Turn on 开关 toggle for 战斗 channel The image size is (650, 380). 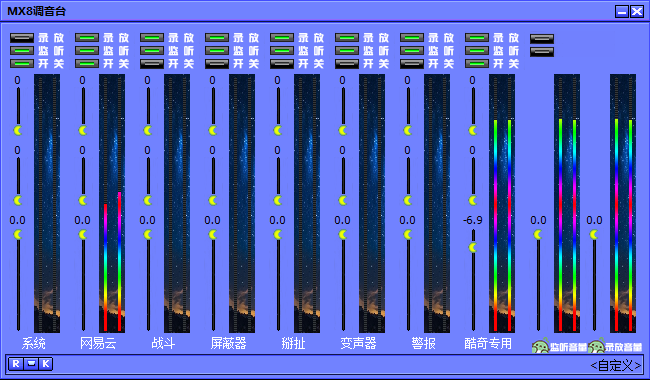tap(152, 63)
